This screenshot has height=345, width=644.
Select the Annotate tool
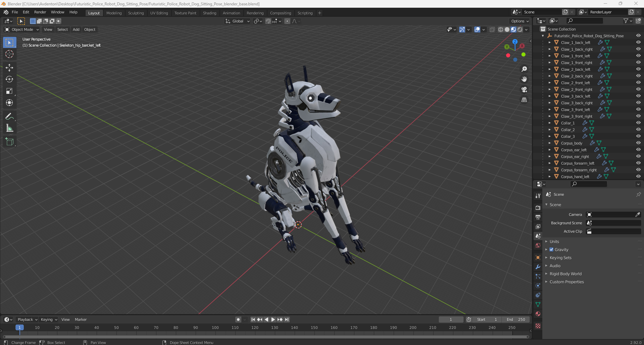click(x=9, y=116)
